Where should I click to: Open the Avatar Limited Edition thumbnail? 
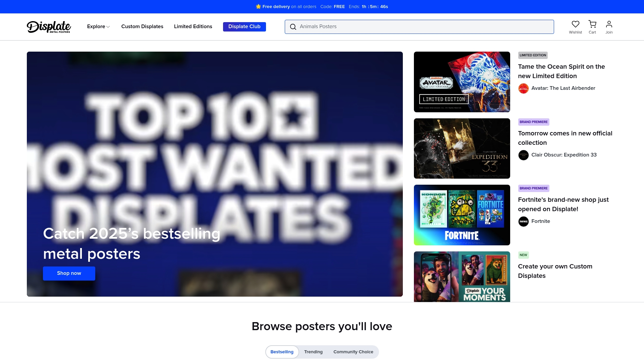(462, 82)
